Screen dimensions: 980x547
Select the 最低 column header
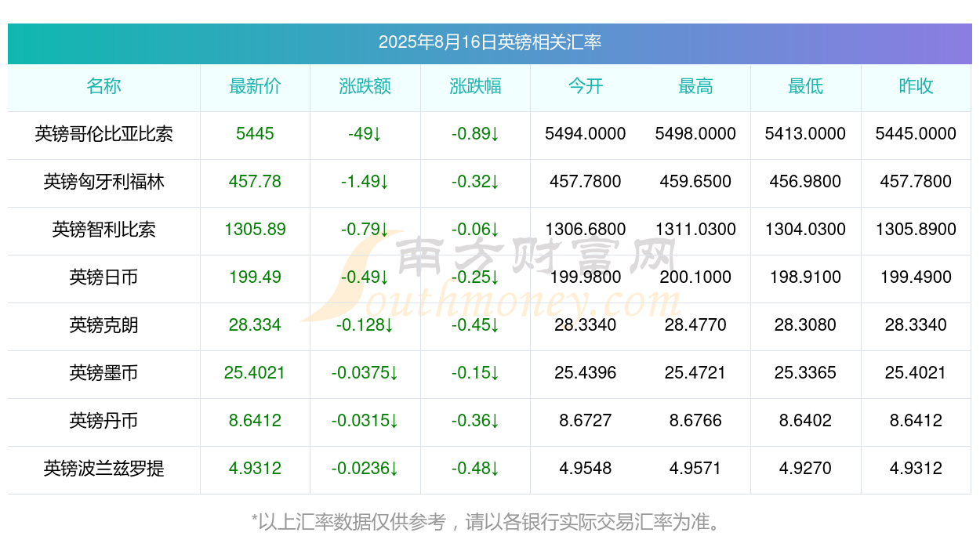806,86
